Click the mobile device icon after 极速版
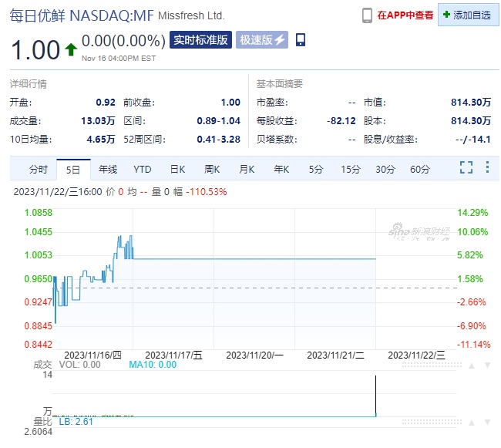 (x=301, y=39)
